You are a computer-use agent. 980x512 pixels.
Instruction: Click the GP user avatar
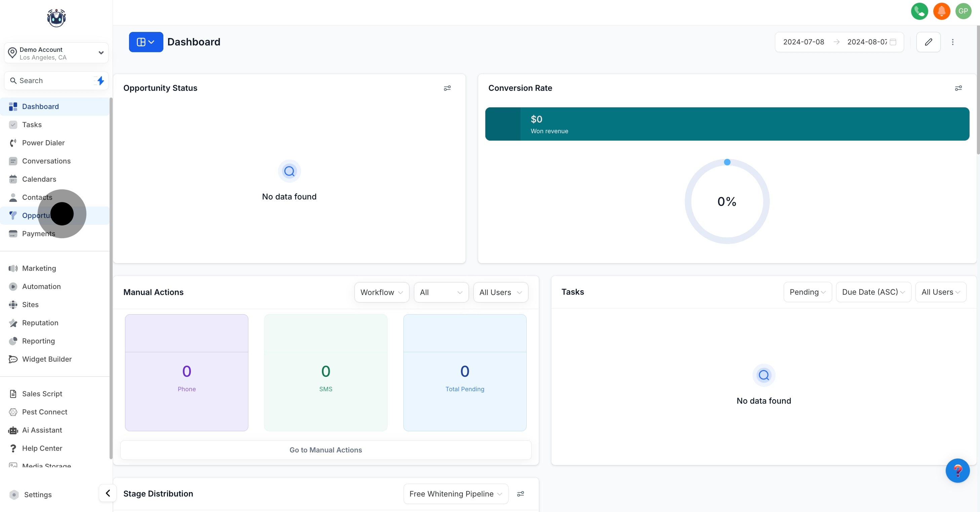(x=963, y=11)
